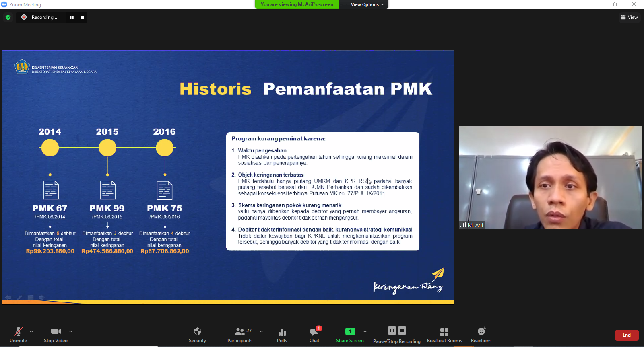Stop recording from top-left indicator
Screen dimensions: 644x347
click(83, 18)
